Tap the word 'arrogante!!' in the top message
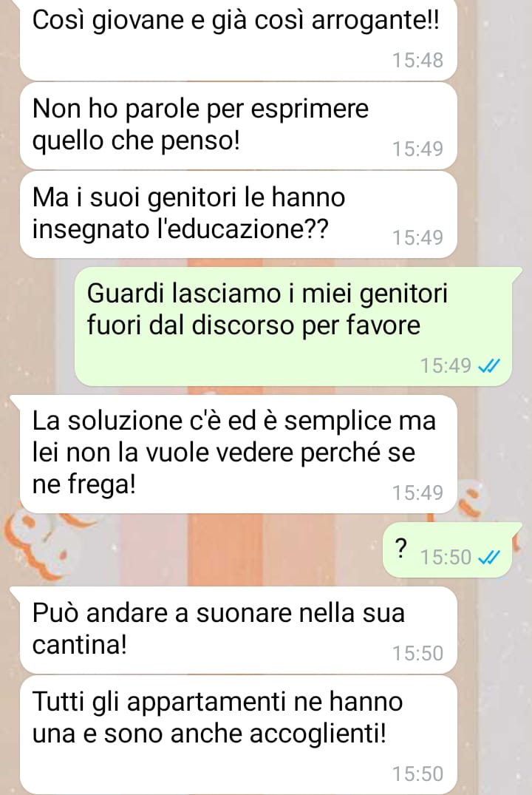Screen dimensions: 532x795 click(x=375, y=21)
